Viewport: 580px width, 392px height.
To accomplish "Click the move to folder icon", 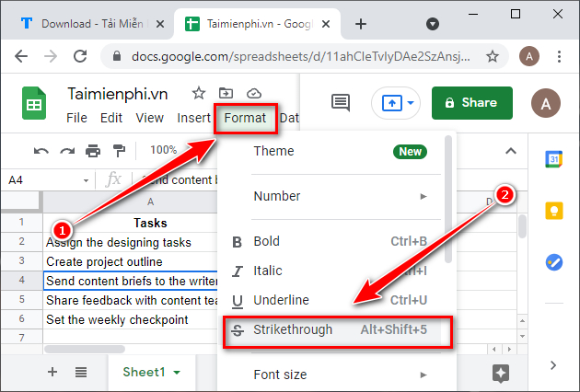I will [226, 93].
